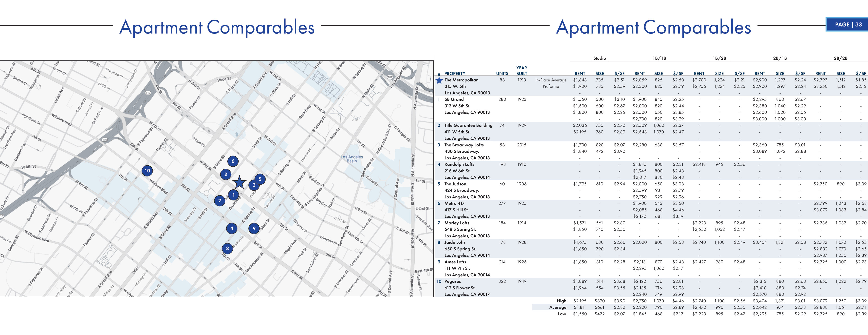Select the Pegasus property row name

[452, 281]
